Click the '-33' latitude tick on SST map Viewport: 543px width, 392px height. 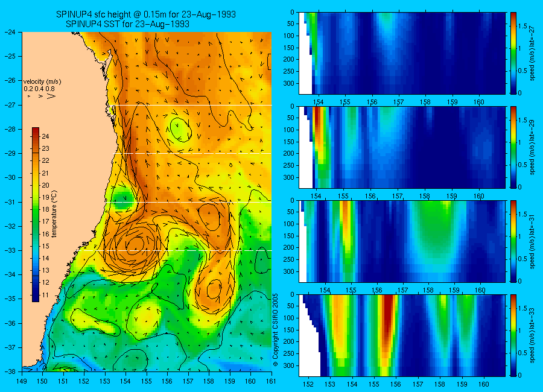coord(10,250)
